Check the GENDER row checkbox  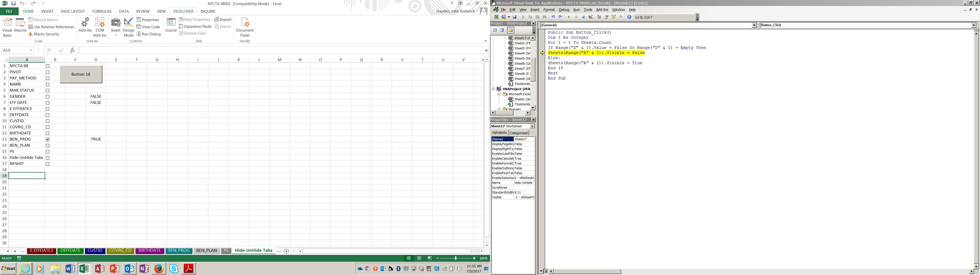tap(47, 97)
